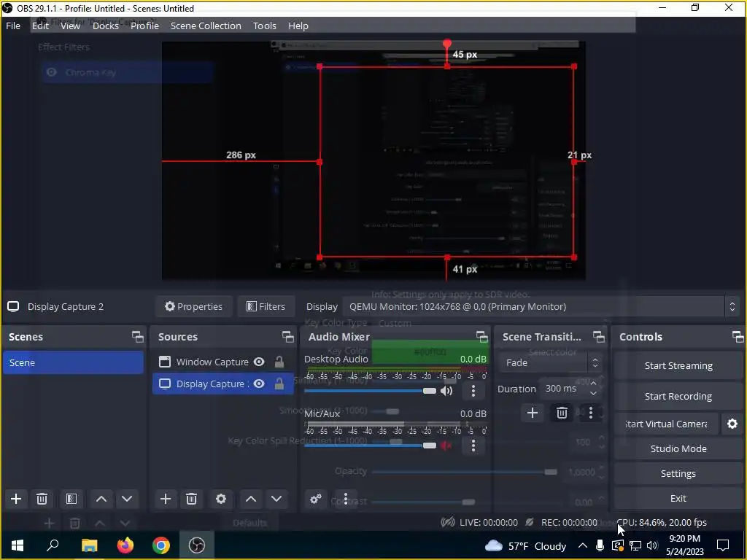Add a new scene with plus icon
Image resolution: width=747 pixels, height=560 pixels.
[x=16, y=499]
